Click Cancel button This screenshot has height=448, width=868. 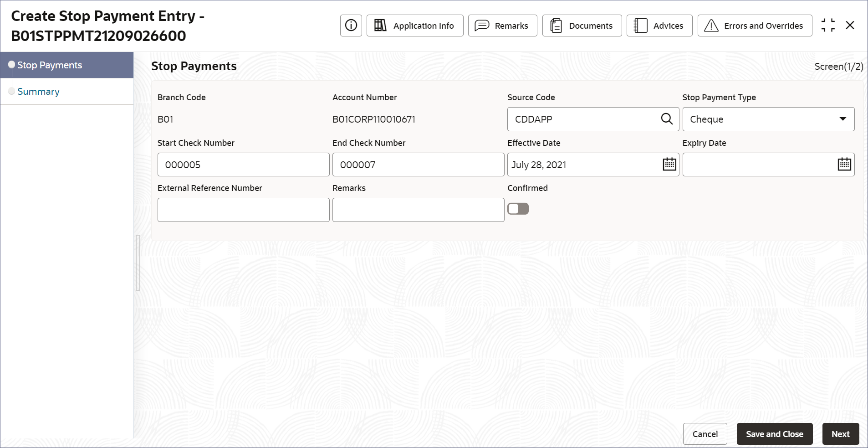(x=705, y=434)
